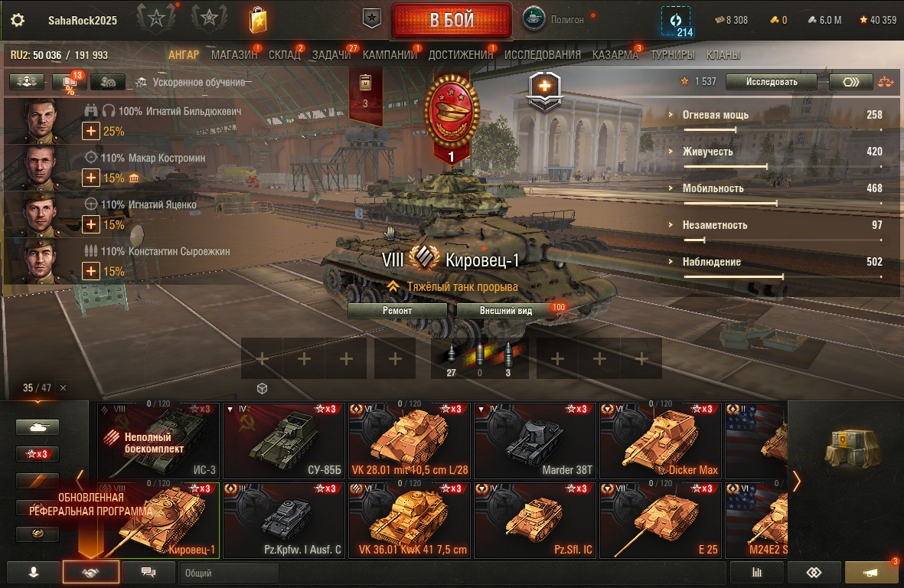The image size is (904, 588).
Task: Open the loot crates icon
Action: click(x=852, y=449)
